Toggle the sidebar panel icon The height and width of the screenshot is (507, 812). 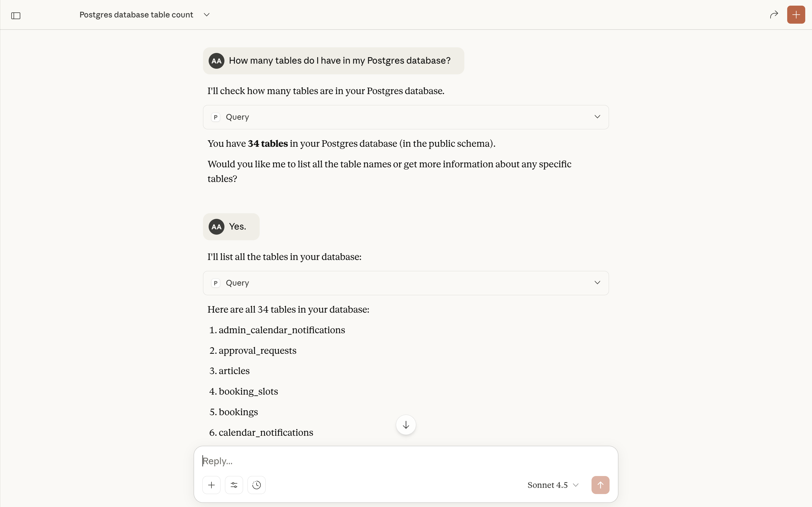[16, 16]
